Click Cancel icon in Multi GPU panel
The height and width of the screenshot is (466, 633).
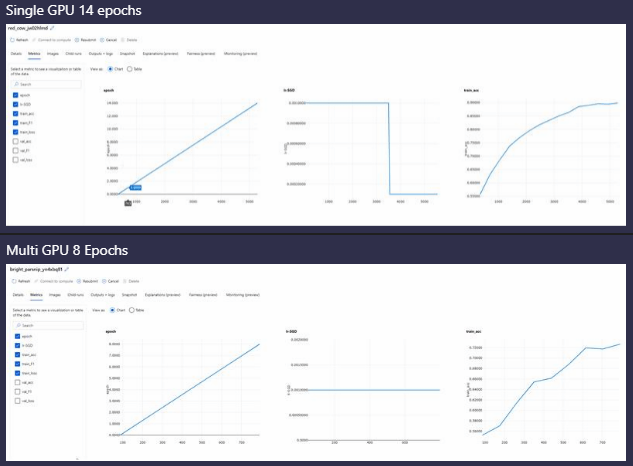(x=104, y=281)
